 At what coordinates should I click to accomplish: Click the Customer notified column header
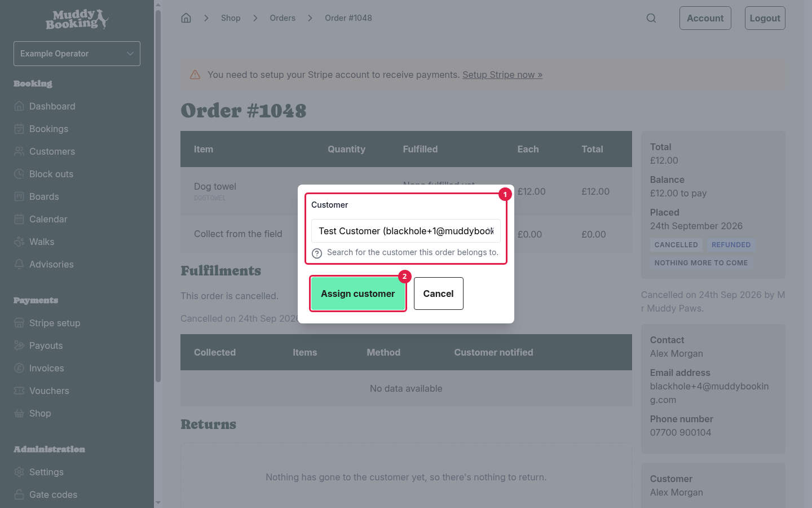point(493,352)
